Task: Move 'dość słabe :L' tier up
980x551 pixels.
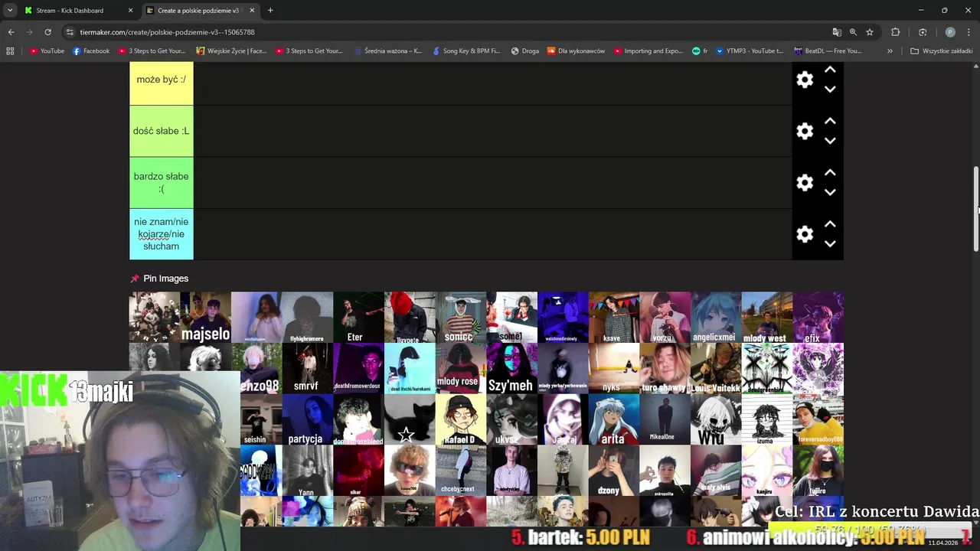Action: (x=830, y=121)
